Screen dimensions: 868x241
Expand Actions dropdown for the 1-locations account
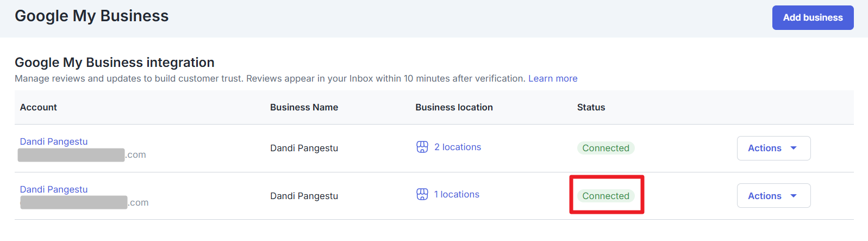point(773,196)
